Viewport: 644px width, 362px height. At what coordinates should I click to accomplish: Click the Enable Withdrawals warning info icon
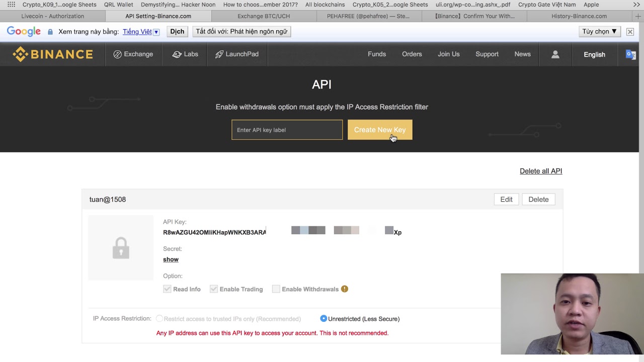click(x=345, y=289)
